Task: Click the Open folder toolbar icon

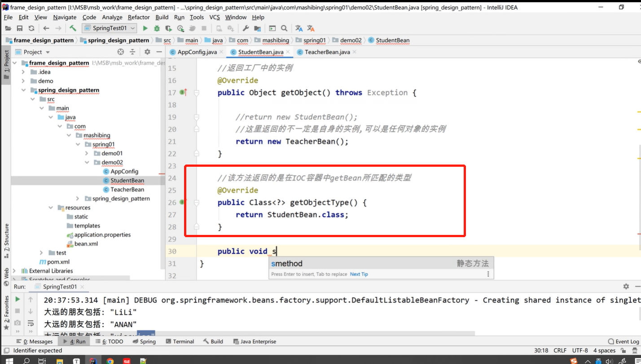Action: coord(8,28)
